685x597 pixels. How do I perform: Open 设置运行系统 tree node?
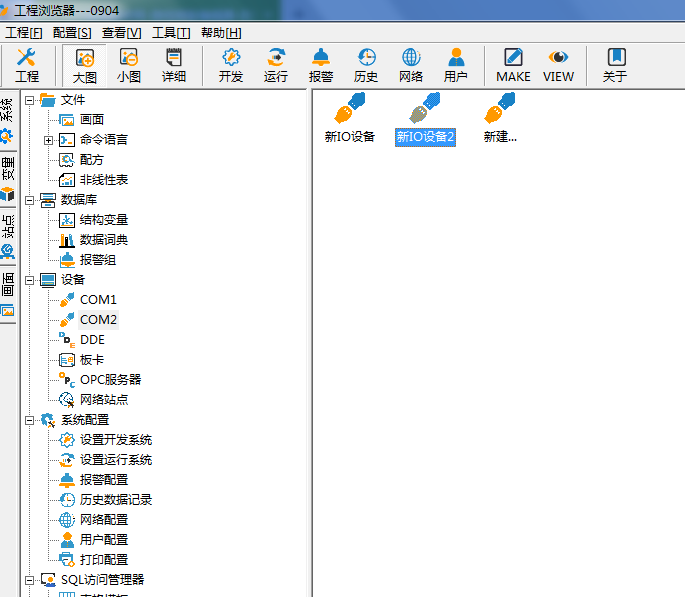point(116,460)
